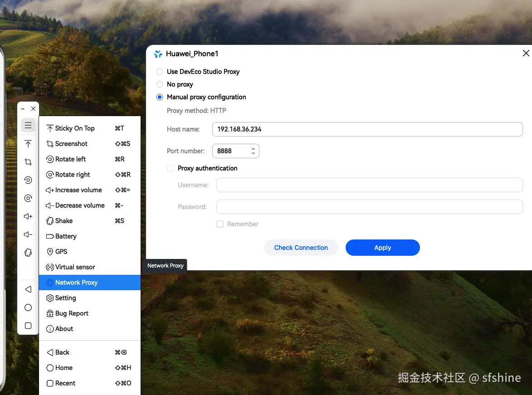This screenshot has width=532, height=395.
Task: Select Manual proxy configuration radio button
Action: click(x=160, y=97)
